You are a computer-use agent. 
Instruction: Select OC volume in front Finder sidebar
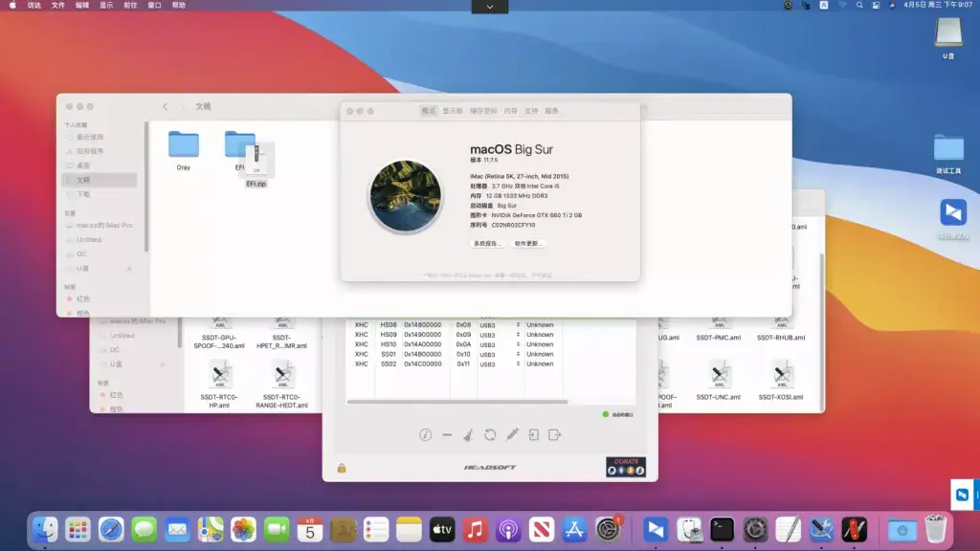tap(81, 253)
